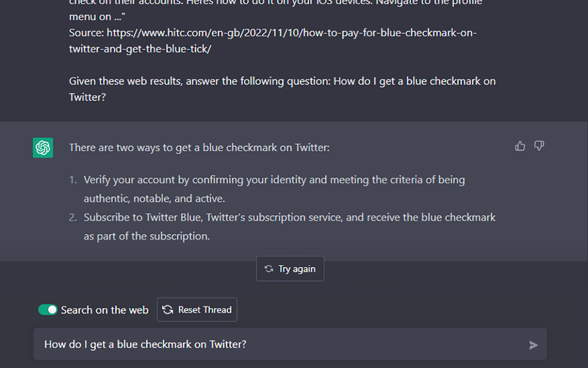Disable the Search on the web switch
588x368 pixels.
(48, 310)
